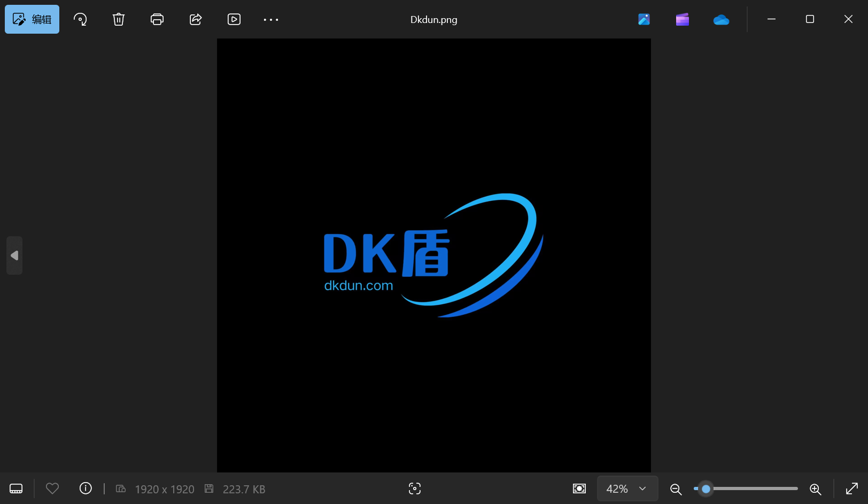Go to previous image with left arrow
Screen dimensions: 868x504
pyautogui.click(x=14, y=255)
